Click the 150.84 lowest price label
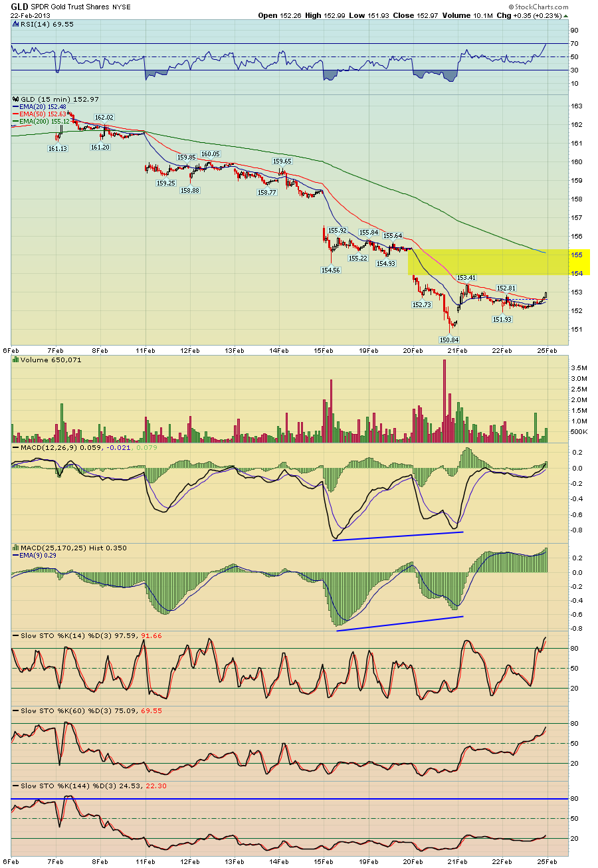This screenshot has height=868, width=598. [x=450, y=339]
